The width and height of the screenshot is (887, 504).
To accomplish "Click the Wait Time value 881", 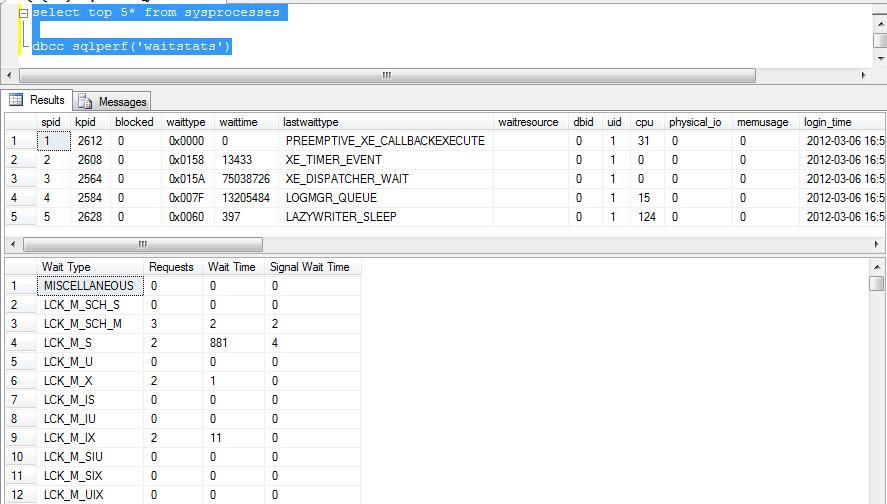I will click(218, 343).
